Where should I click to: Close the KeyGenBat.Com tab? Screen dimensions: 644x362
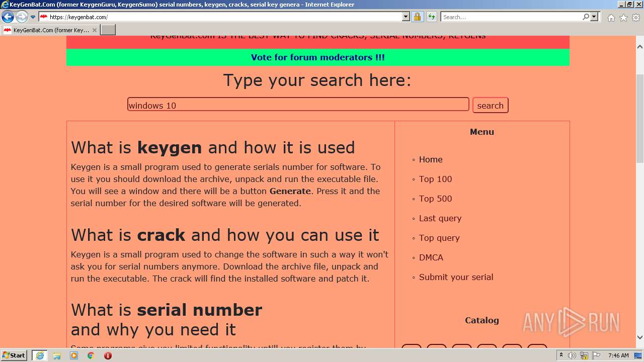[94, 30]
